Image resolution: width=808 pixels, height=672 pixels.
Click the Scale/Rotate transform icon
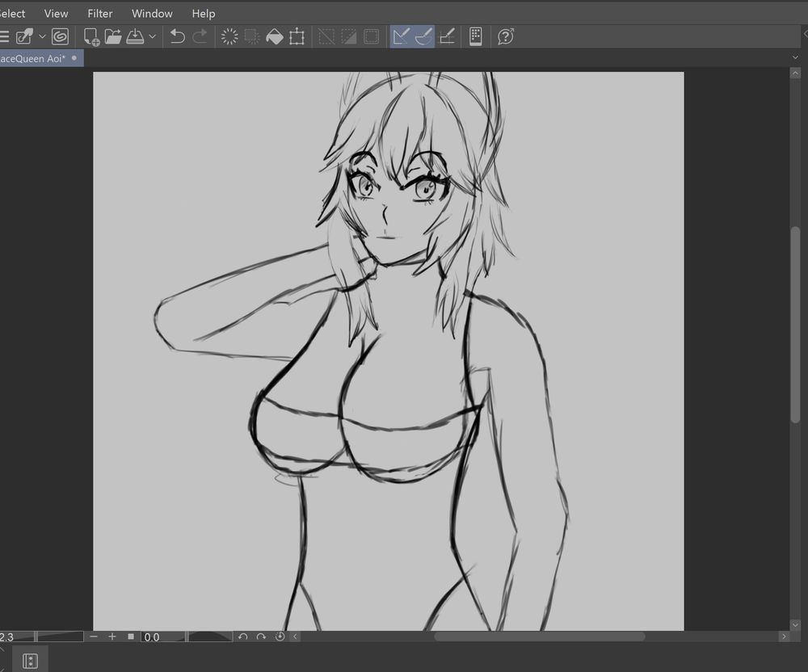(297, 36)
